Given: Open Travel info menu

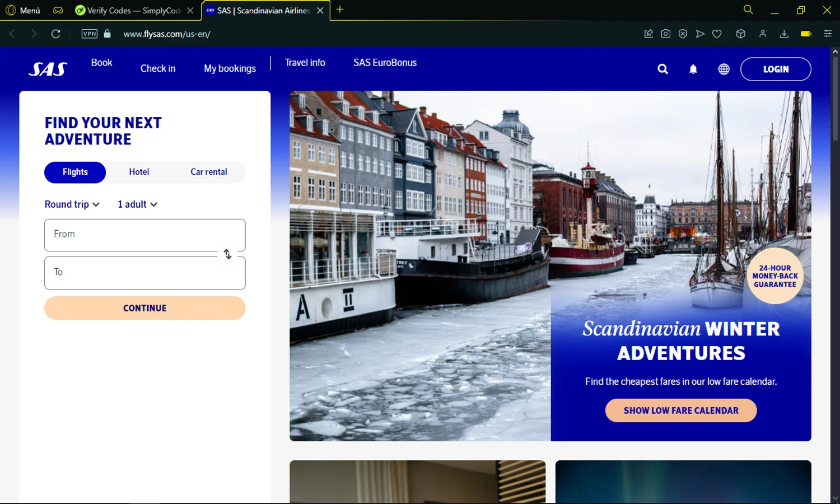Looking at the screenshot, I should pyautogui.click(x=305, y=63).
